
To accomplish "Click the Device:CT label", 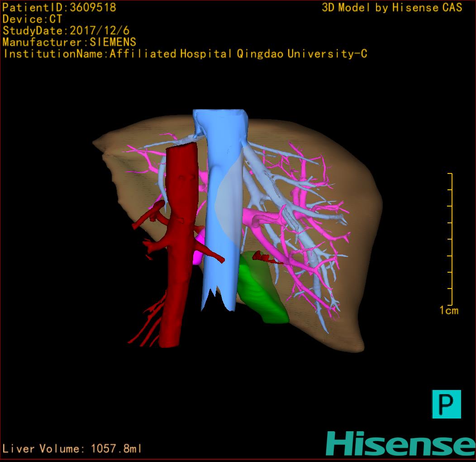I will (32, 19).
